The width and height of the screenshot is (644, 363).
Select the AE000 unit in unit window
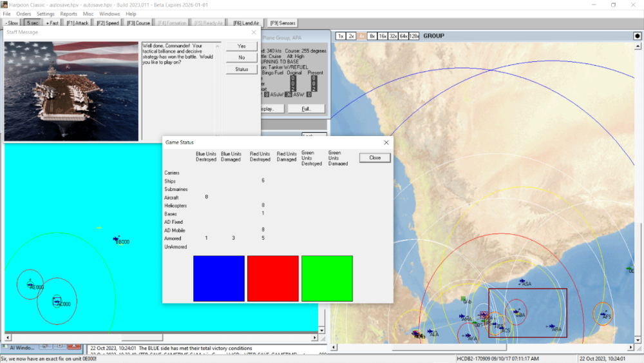click(31, 284)
